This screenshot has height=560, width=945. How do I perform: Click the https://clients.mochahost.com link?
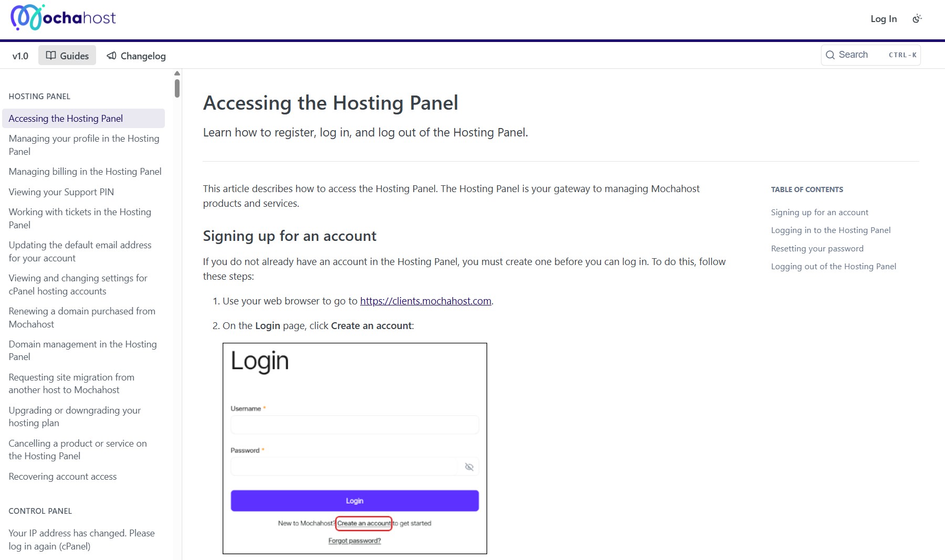pyautogui.click(x=425, y=301)
